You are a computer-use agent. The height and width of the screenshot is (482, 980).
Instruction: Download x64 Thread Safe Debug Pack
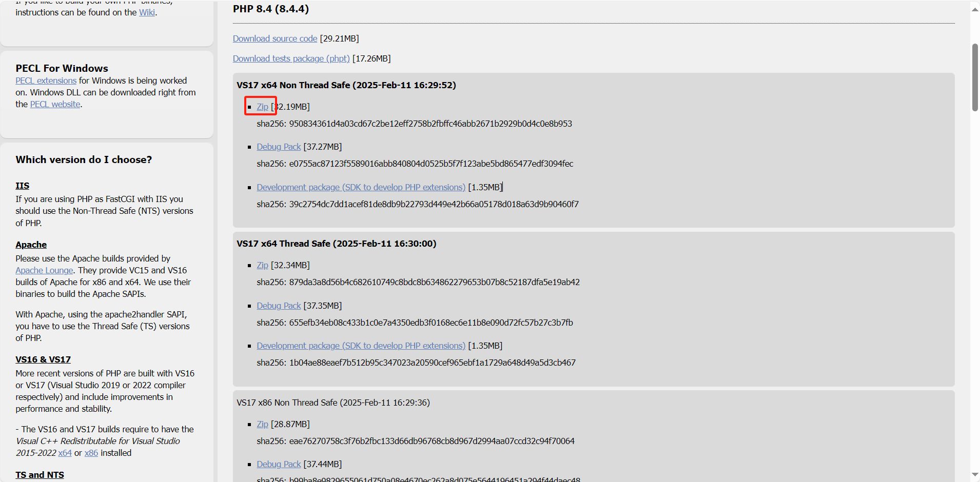279,306
